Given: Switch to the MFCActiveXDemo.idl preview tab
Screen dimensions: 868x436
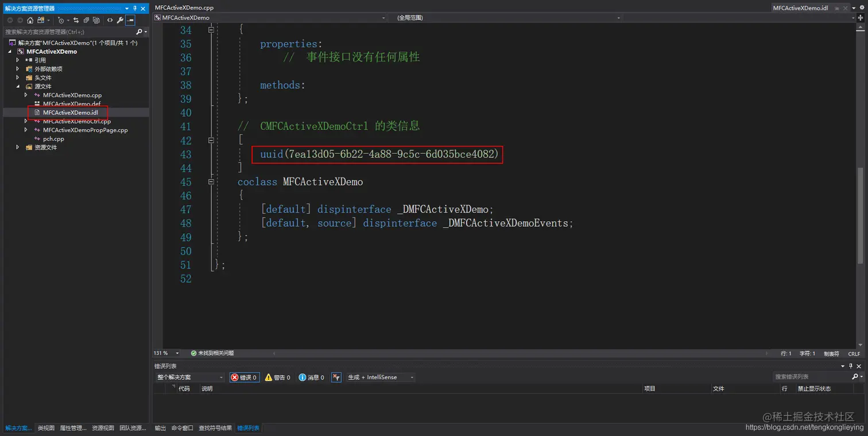Looking at the screenshot, I should point(800,8).
